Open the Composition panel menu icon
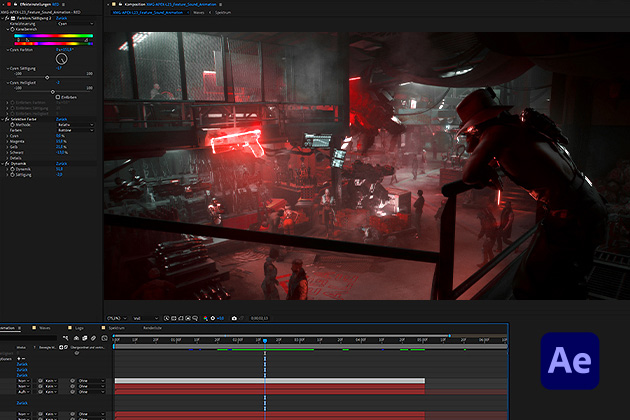 (x=221, y=4)
